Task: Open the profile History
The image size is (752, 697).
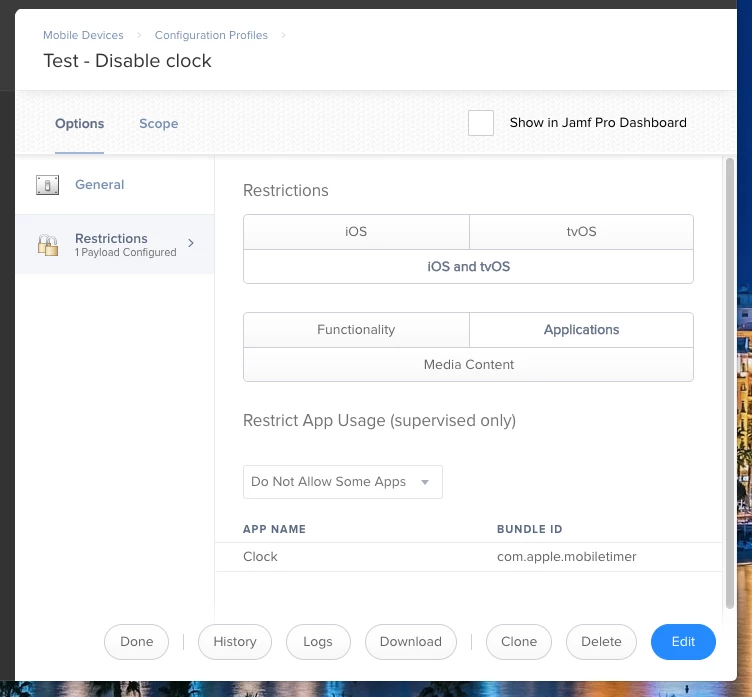Action: [235, 642]
